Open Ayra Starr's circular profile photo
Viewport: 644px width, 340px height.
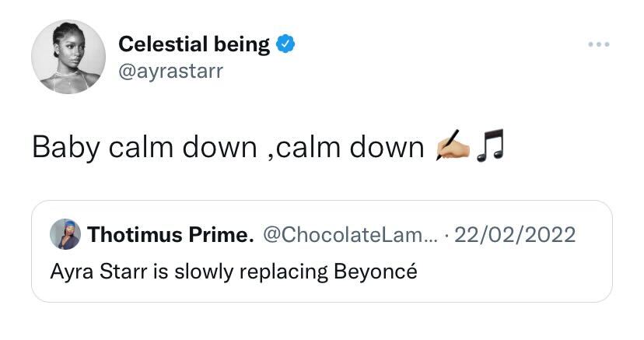click(68, 57)
